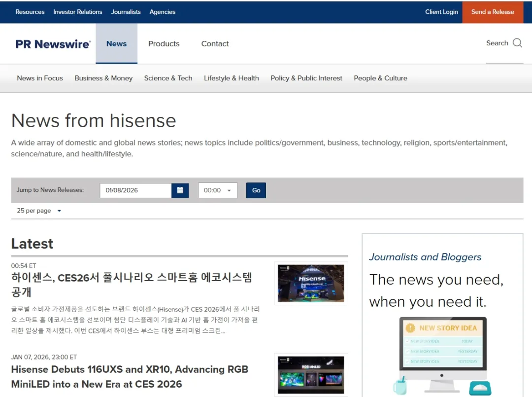Open the Products menu
This screenshot has width=532, height=397.
point(164,44)
